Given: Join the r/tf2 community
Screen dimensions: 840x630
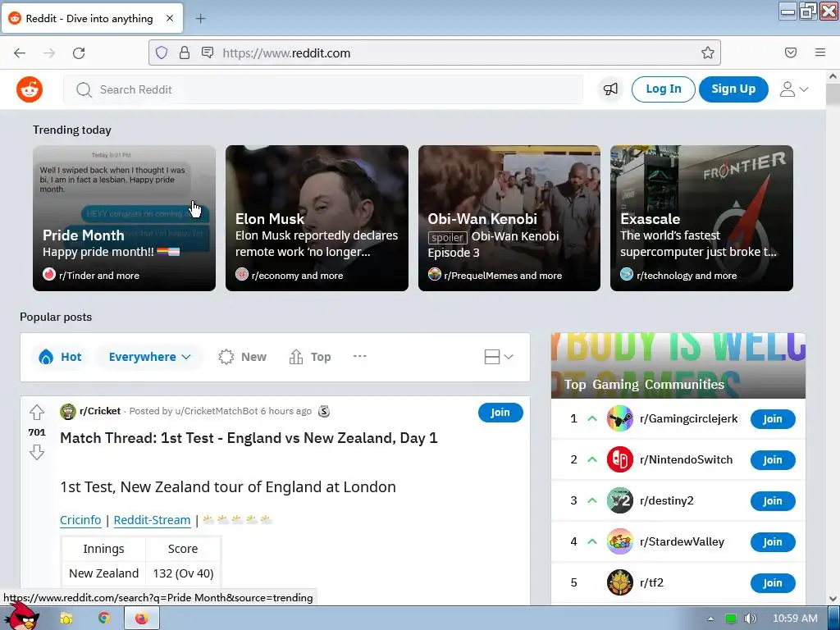Looking at the screenshot, I should pyautogui.click(x=773, y=583).
